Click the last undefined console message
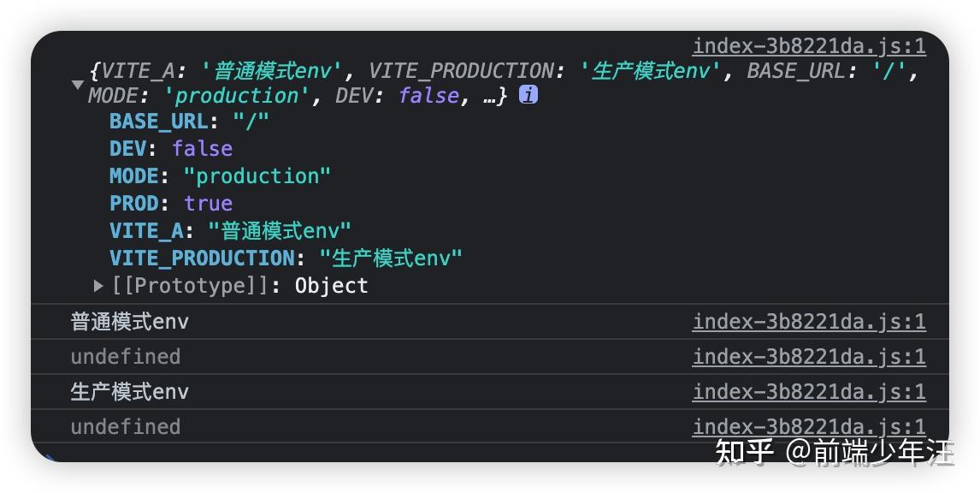 126,427
